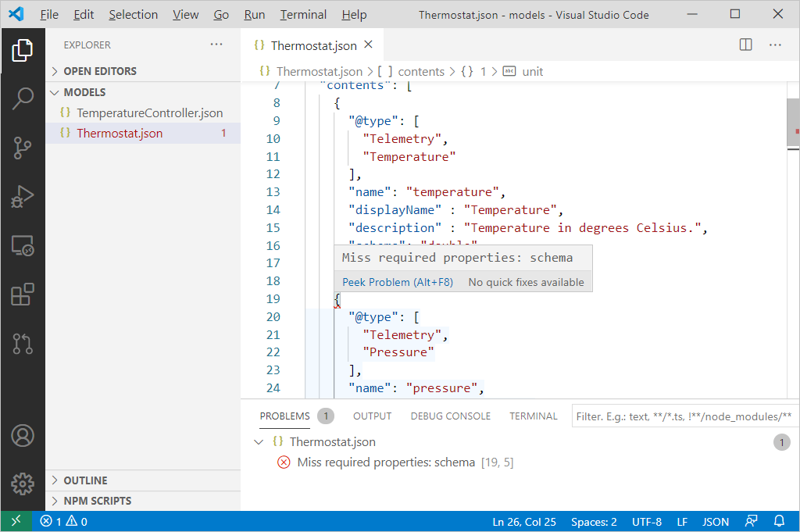Click the Problems filter input field

tap(684, 416)
